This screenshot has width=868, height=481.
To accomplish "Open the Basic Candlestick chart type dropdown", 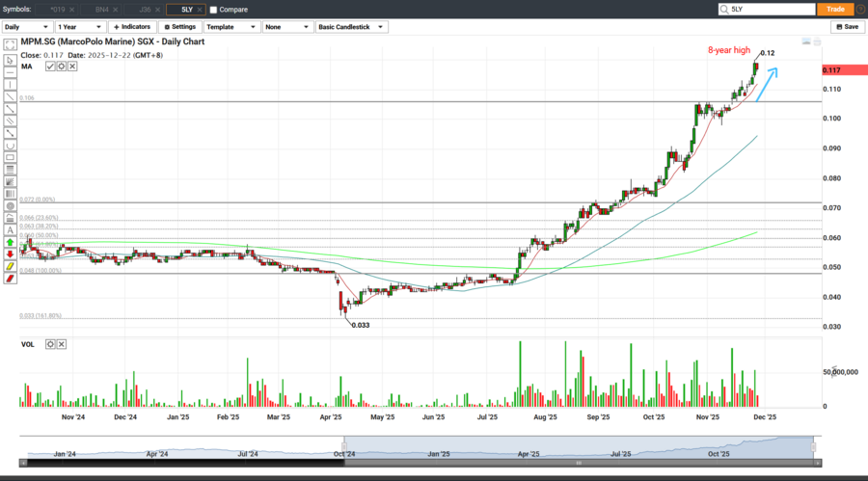I will coord(352,27).
